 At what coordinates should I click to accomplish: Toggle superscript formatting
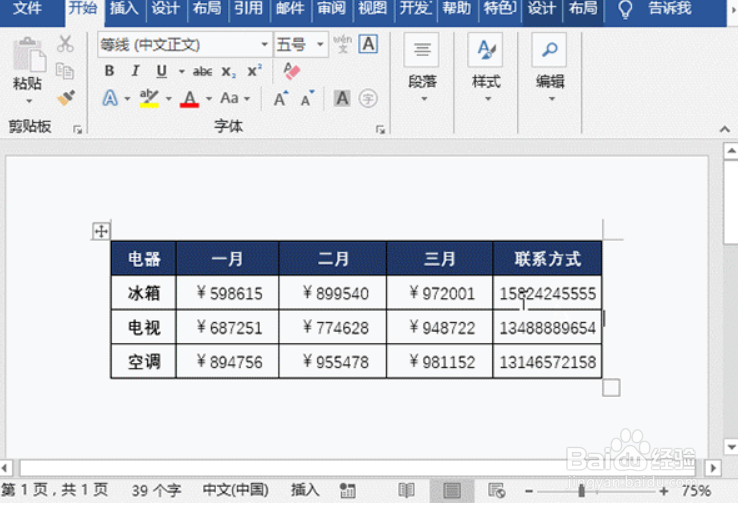tap(255, 71)
